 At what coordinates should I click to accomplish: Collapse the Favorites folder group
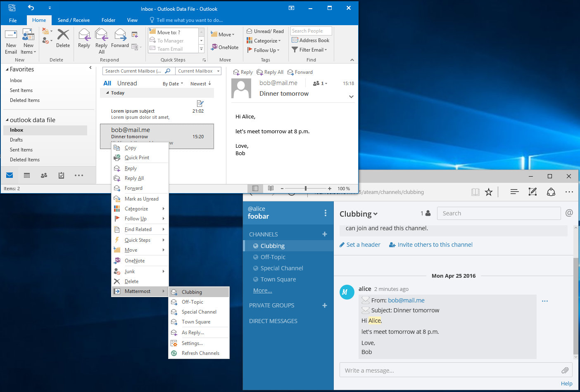(x=7, y=69)
